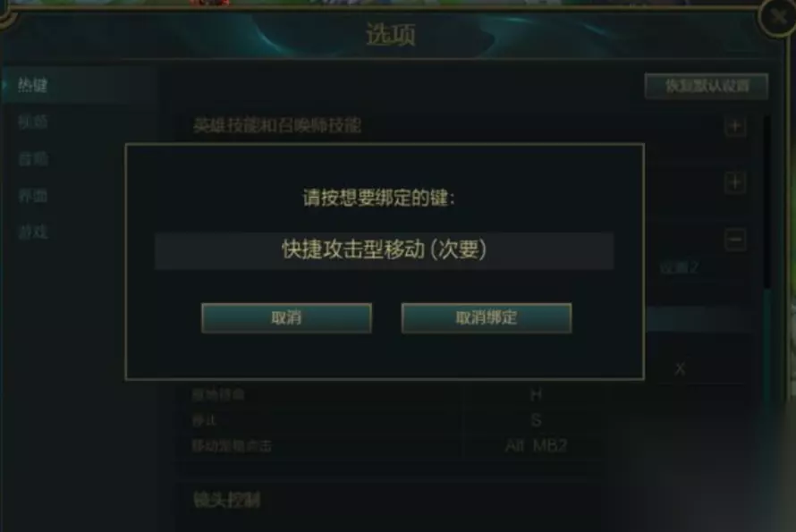Screen dimensions: 796x532
Task: Expand the second plus section icon
Action: (x=734, y=182)
